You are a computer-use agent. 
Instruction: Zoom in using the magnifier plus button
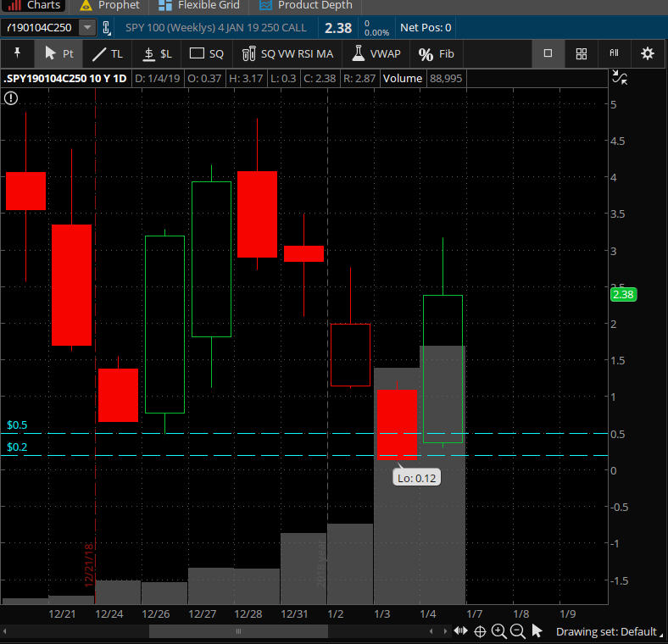coord(498,631)
